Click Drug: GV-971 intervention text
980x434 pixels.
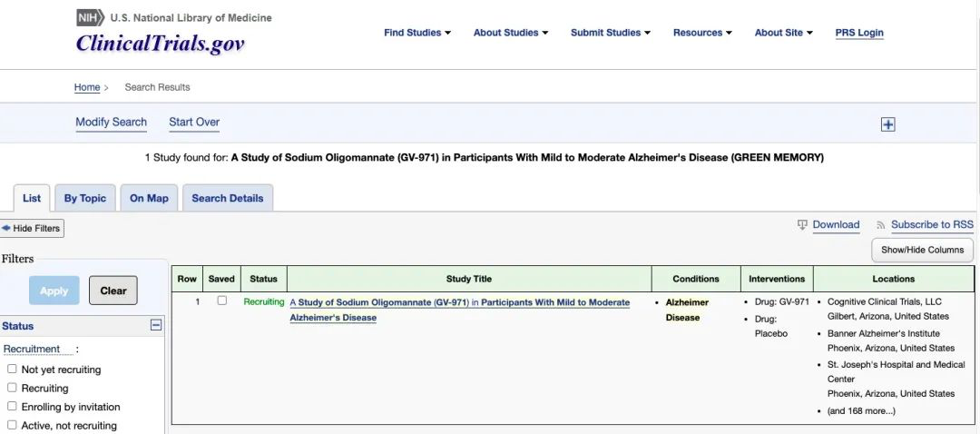click(782, 302)
